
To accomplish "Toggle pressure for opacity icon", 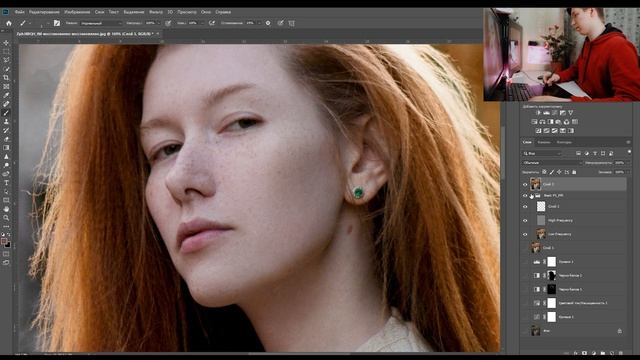I will pos(168,23).
